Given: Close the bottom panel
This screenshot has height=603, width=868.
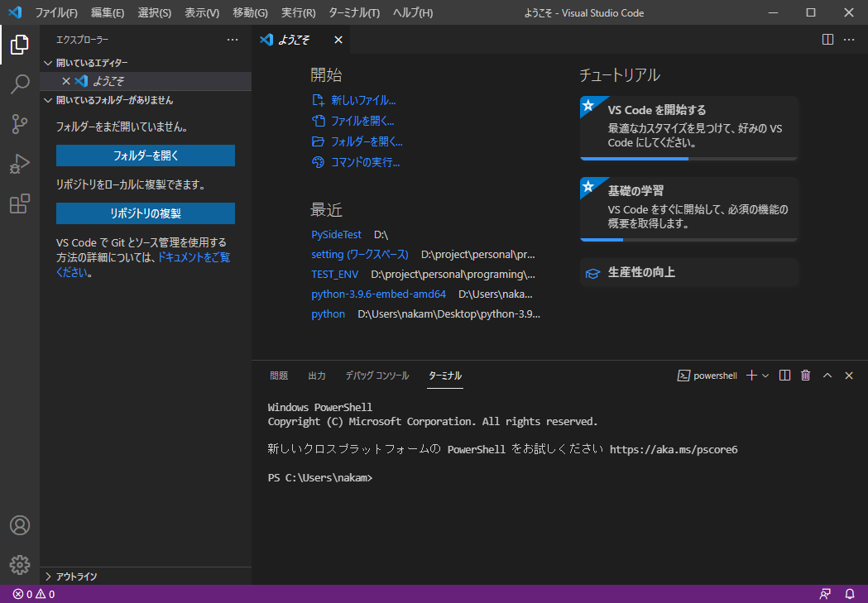Looking at the screenshot, I should (x=849, y=376).
